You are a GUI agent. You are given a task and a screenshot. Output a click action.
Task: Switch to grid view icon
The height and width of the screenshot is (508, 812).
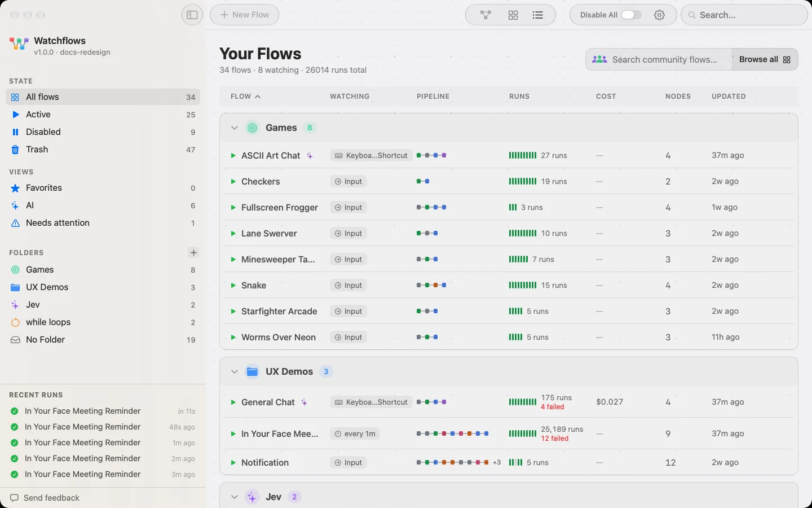pos(513,15)
